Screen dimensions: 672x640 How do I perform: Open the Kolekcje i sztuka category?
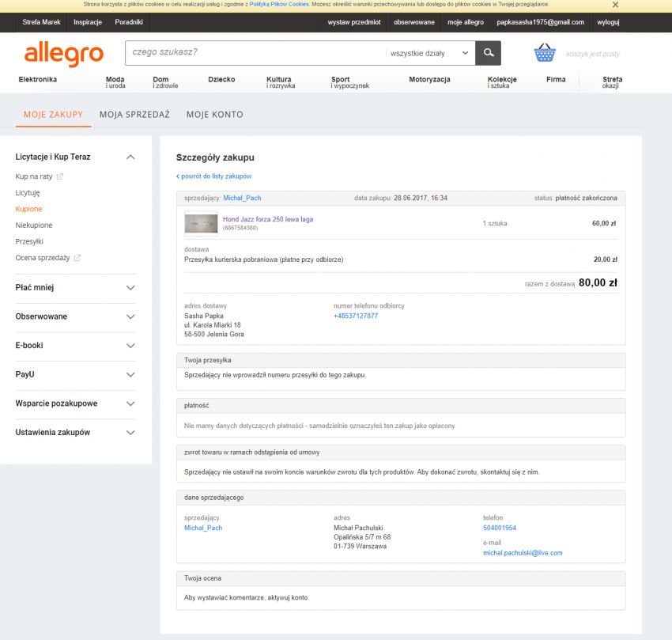(502, 82)
